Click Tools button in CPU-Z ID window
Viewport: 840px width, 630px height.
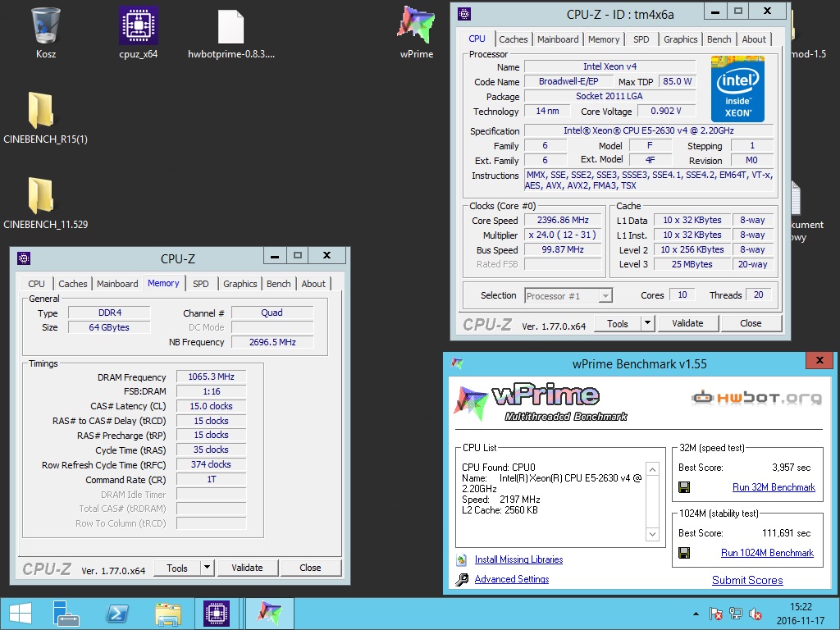coord(618,323)
